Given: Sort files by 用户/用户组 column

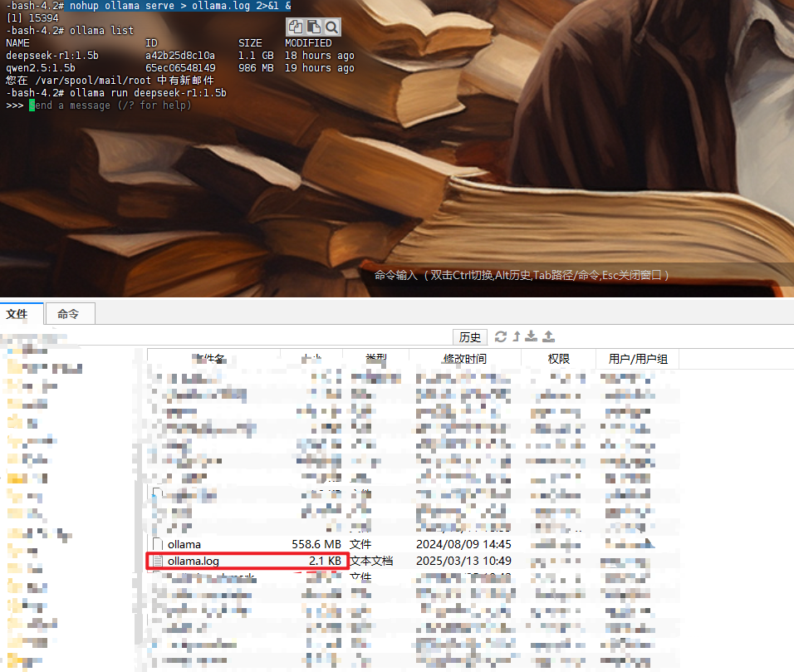Looking at the screenshot, I should click(x=638, y=359).
